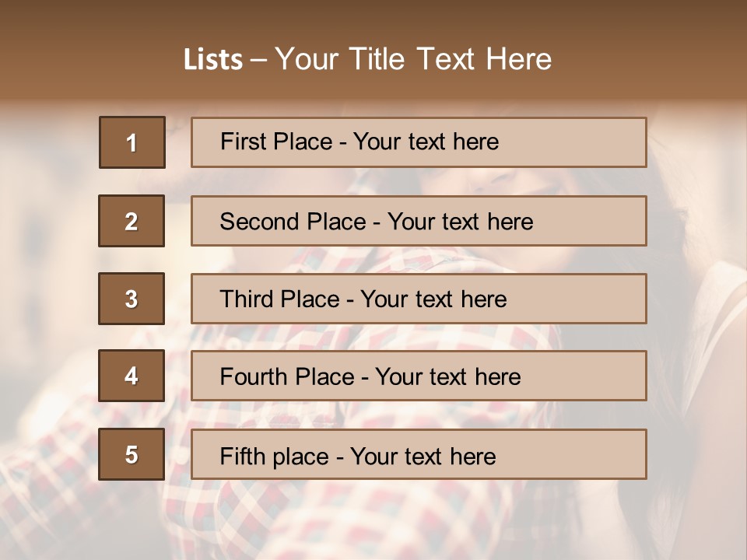This screenshot has width=747, height=560.
Task: Click "Your text here" in the First Place bar
Action: point(426,142)
